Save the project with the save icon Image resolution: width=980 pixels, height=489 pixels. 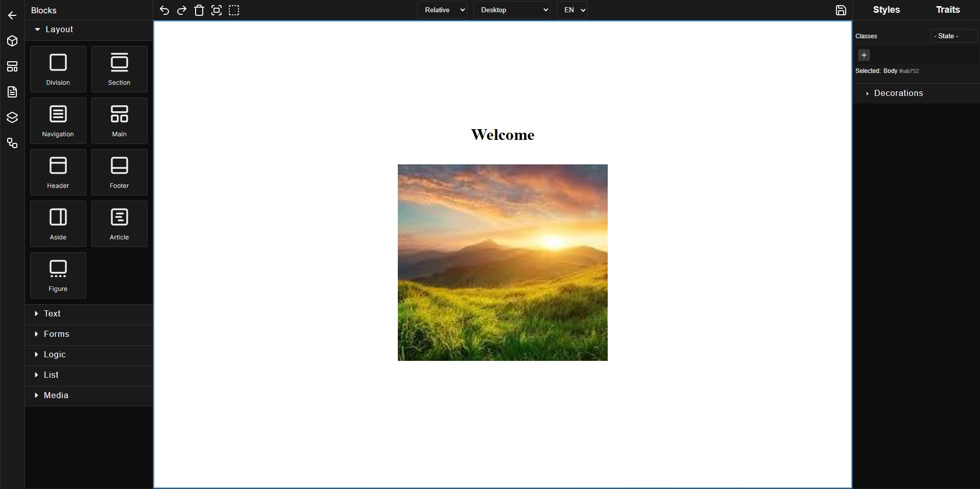(x=841, y=10)
